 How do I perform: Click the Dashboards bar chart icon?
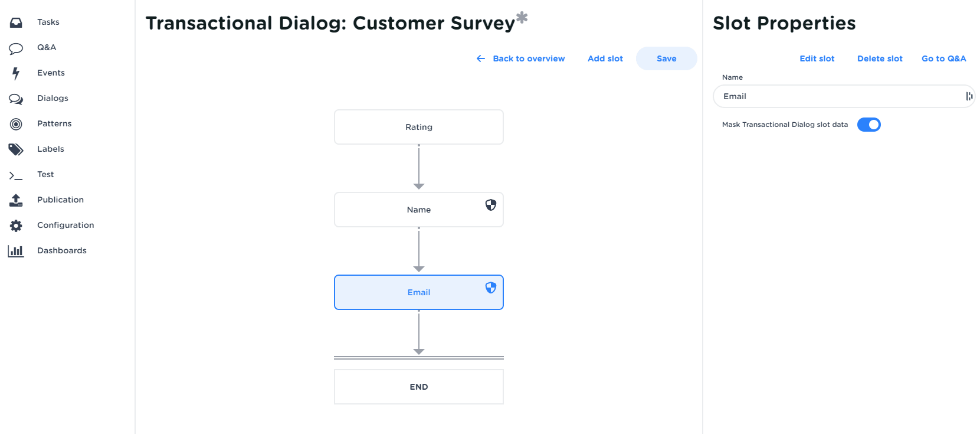[x=16, y=251]
